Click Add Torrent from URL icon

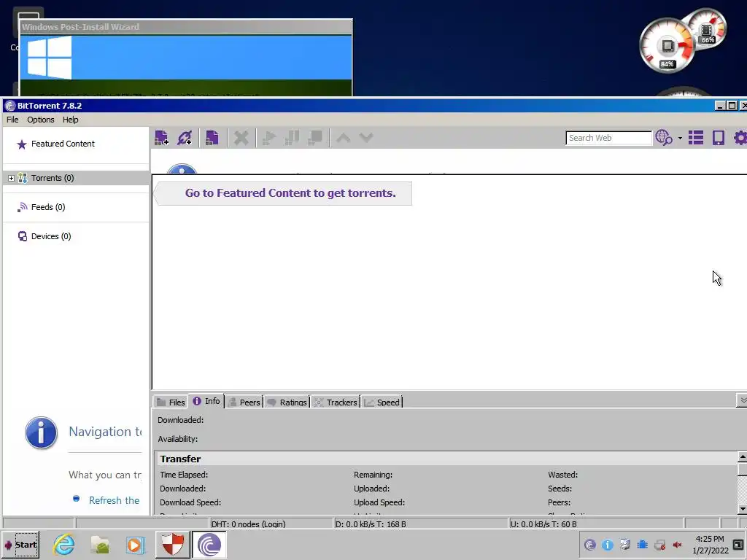coord(185,138)
